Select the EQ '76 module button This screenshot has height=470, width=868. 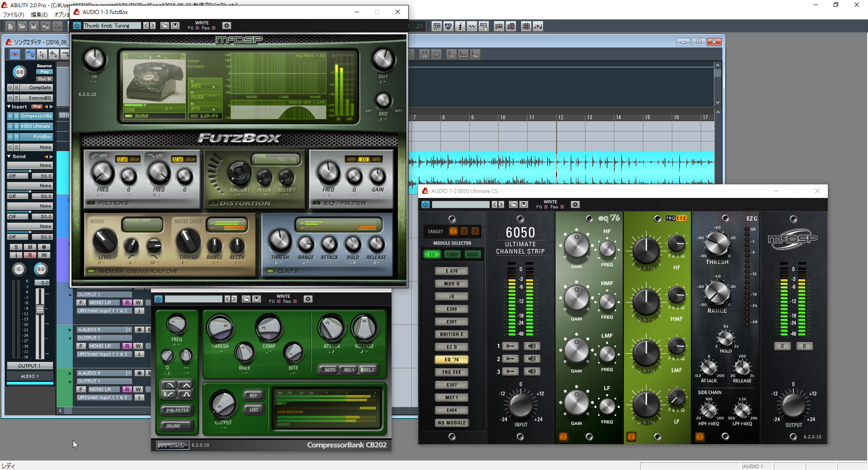tap(451, 360)
